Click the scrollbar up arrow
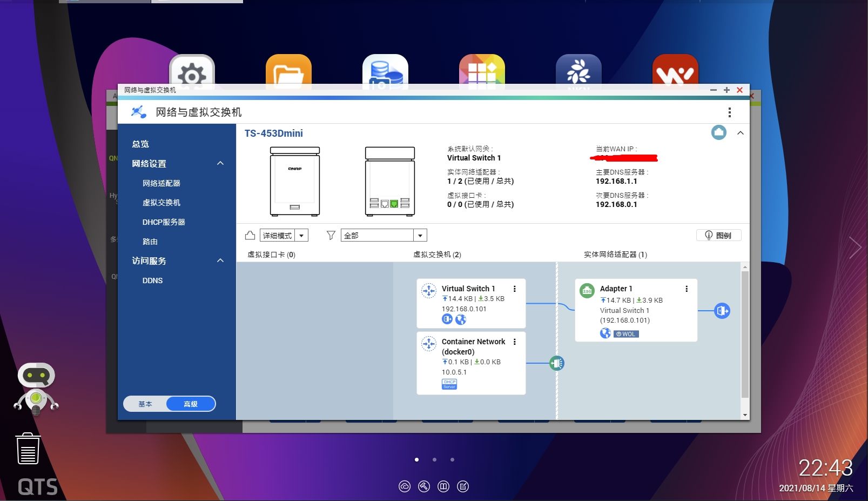Screen dimensions: 868x501 tap(745, 267)
